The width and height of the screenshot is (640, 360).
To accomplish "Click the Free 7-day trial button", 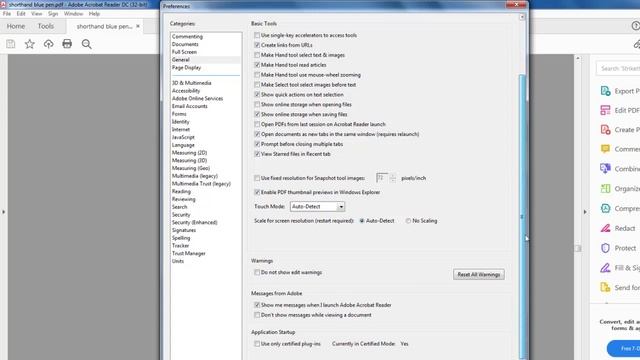I will pyautogui.click(x=623, y=349).
